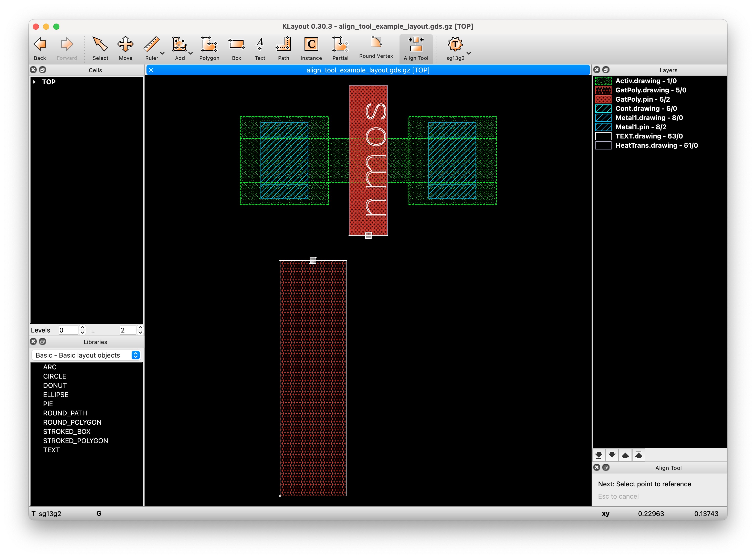The width and height of the screenshot is (756, 558).
Task: Activate the Instance tool
Action: click(x=311, y=48)
